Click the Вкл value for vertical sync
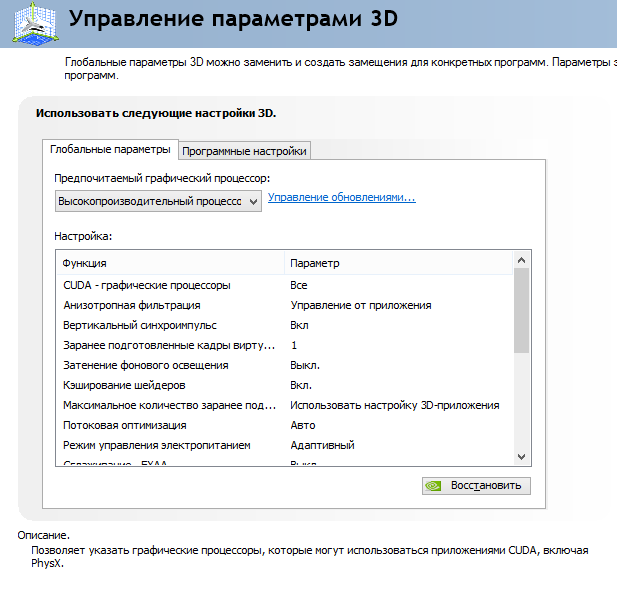This screenshot has height=592, width=617. [x=299, y=326]
